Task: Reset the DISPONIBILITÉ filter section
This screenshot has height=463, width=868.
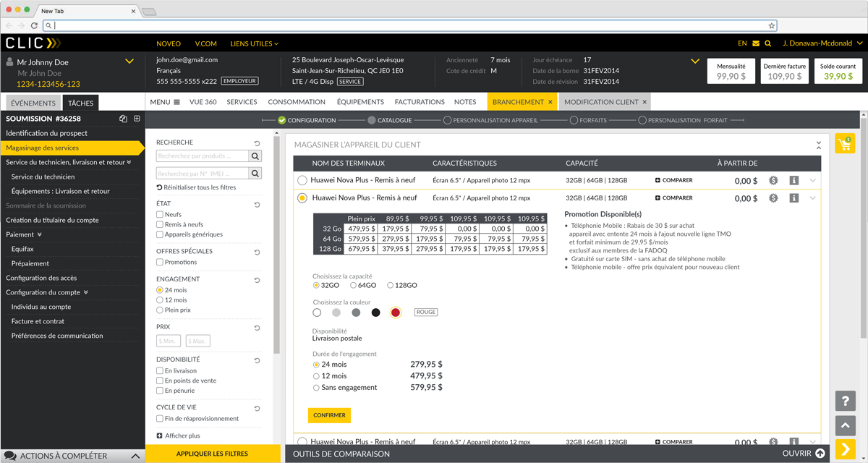Action: pyautogui.click(x=257, y=360)
